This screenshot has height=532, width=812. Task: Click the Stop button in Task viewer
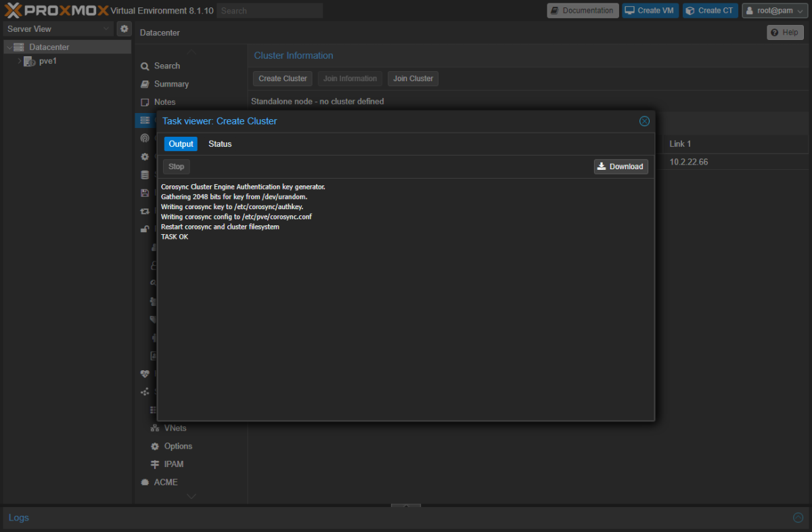[176, 167]
